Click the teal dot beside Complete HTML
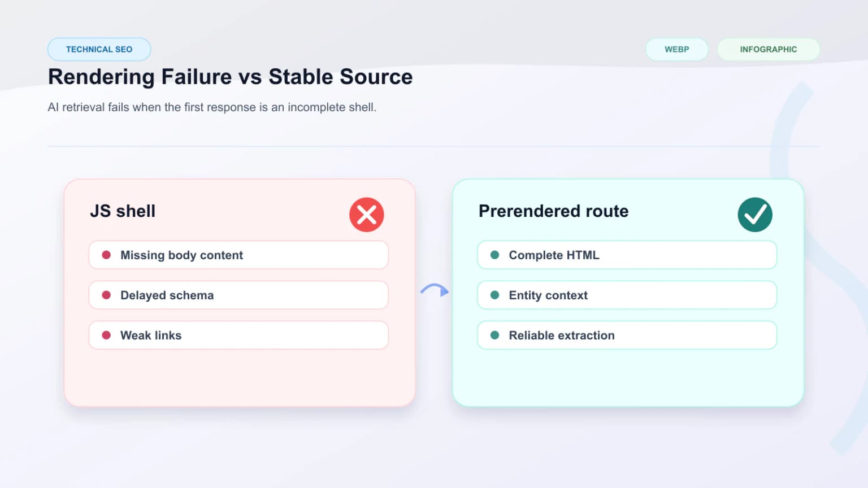 494,255
